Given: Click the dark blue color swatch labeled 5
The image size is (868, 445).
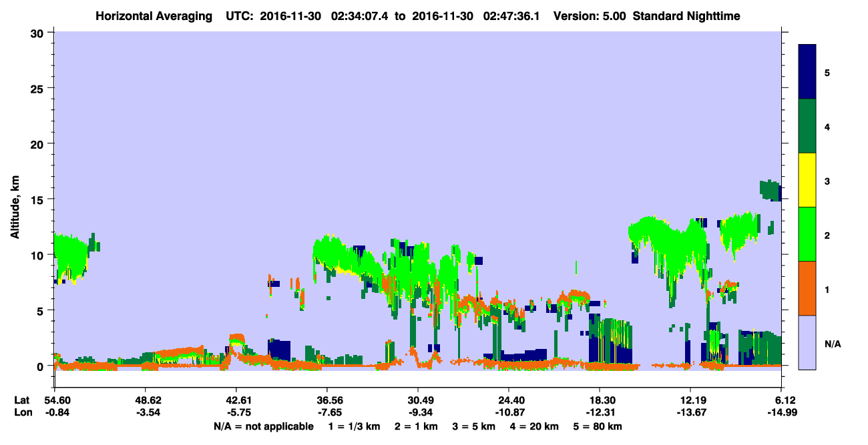Looking at the screenshot, I should point(807,72).
